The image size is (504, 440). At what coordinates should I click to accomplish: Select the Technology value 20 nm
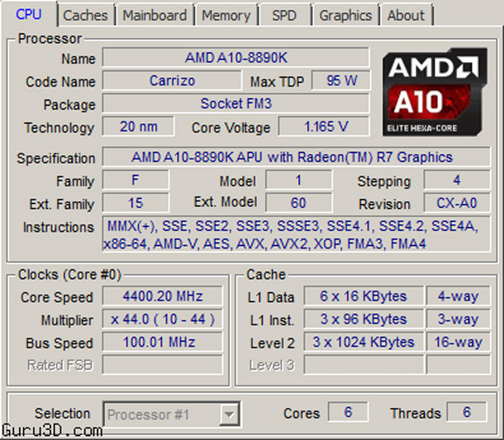(x=139, y=126)
